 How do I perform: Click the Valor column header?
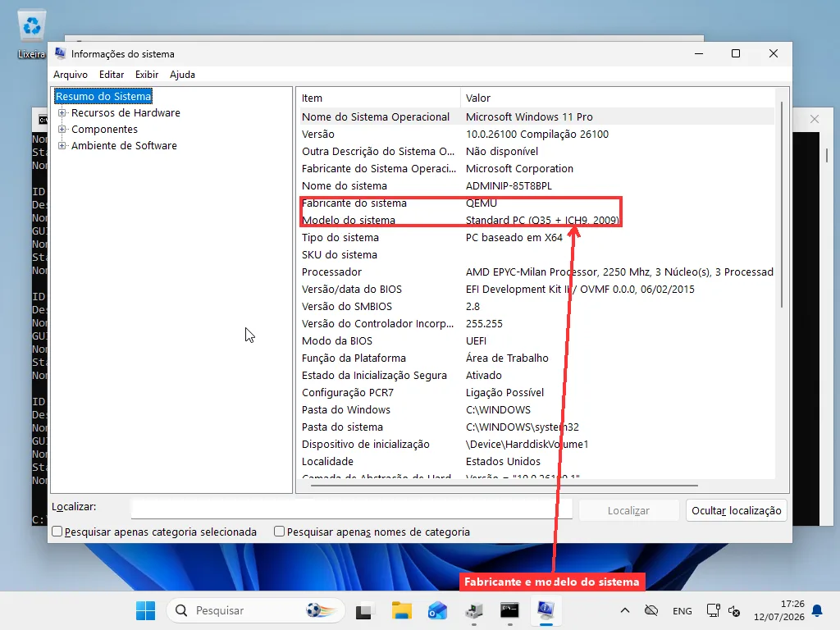tap(617, 98)
